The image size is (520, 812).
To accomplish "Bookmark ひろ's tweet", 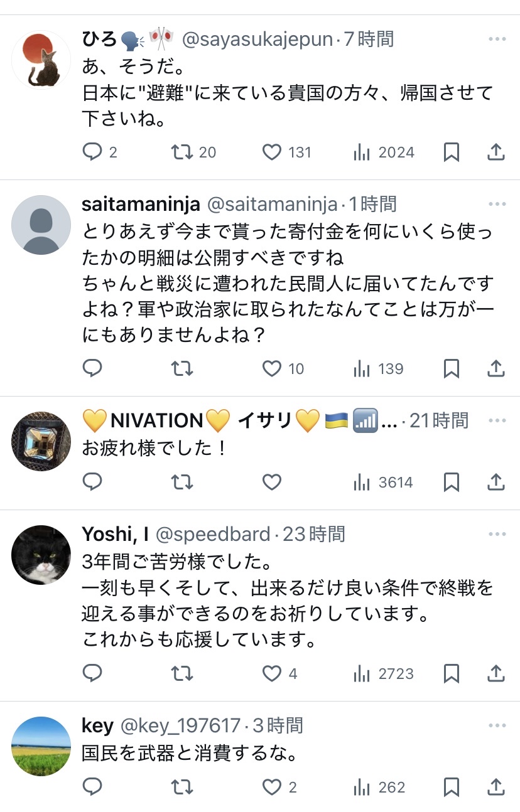I will tap(452, 152).
